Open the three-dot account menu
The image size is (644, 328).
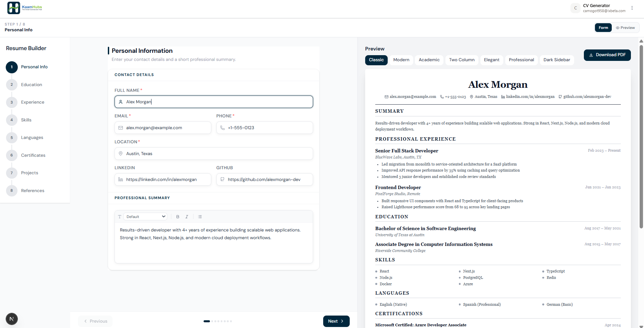pos(632,8)
